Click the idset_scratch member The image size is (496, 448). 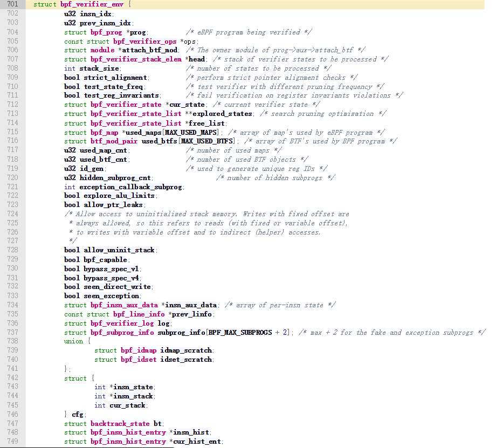click(x=186, y=360)
